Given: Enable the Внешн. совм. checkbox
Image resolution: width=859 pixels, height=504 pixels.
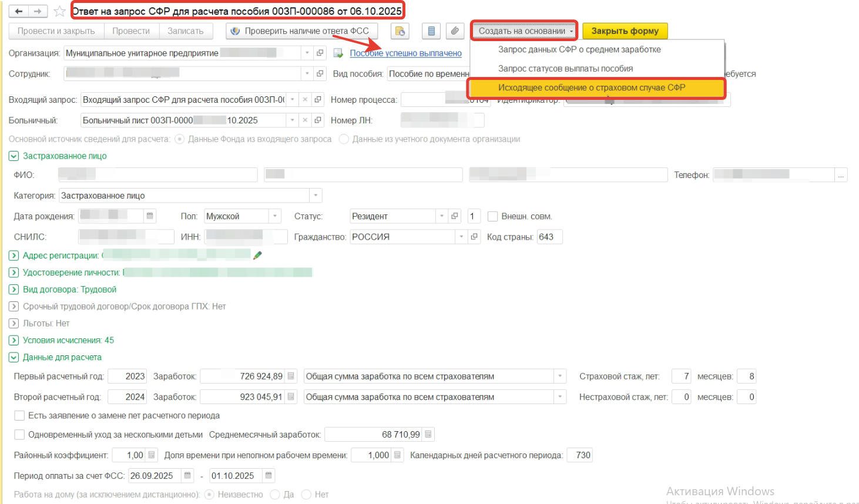Looking at the screenshot, I should tap(493, 216).
